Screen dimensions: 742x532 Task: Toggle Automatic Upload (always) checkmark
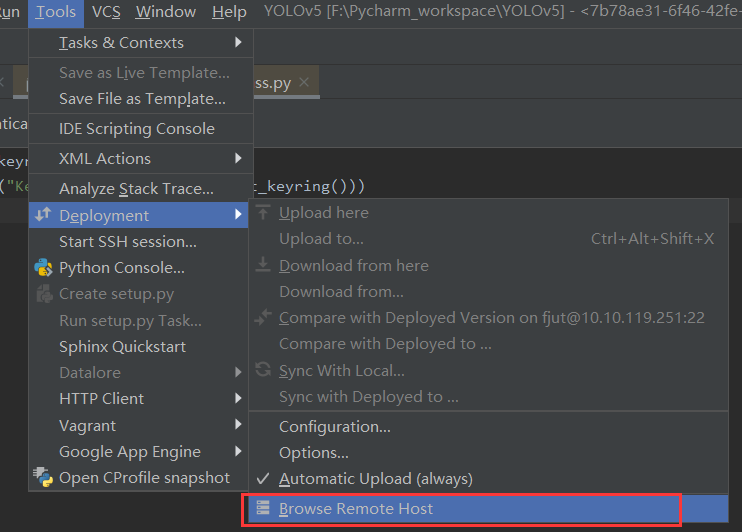coord(263,479)
